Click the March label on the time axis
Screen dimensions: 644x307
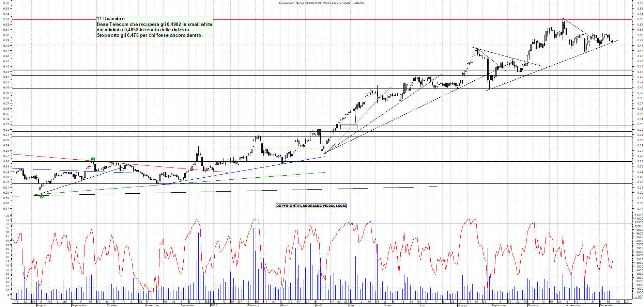[x=284, y=305]
